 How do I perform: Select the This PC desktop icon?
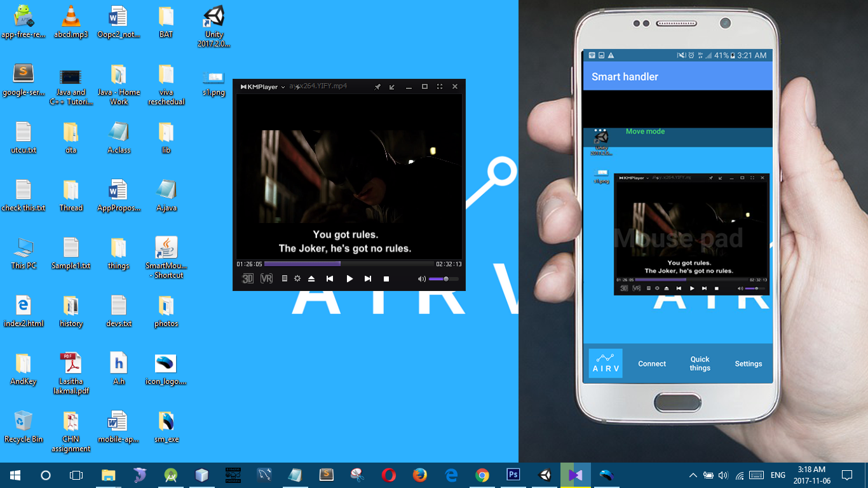coord(24,254)
